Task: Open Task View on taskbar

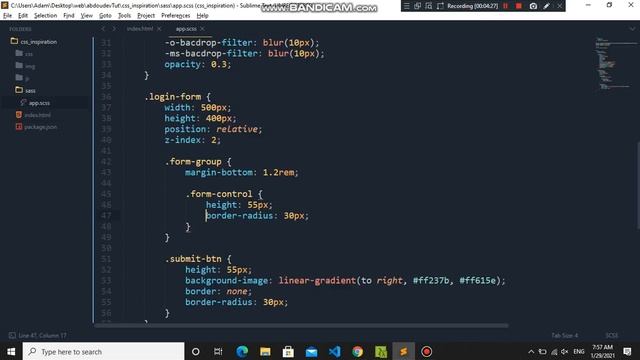Action: coord(218,351)
